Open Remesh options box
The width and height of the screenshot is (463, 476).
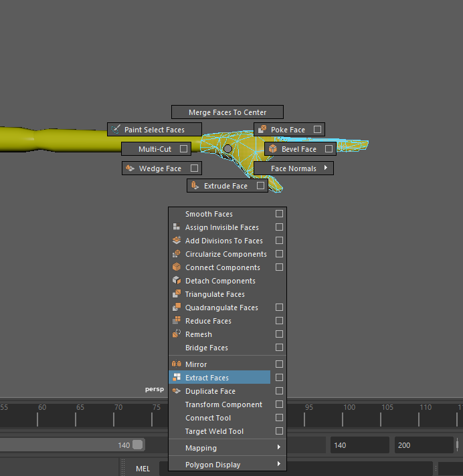pos(279,334)
